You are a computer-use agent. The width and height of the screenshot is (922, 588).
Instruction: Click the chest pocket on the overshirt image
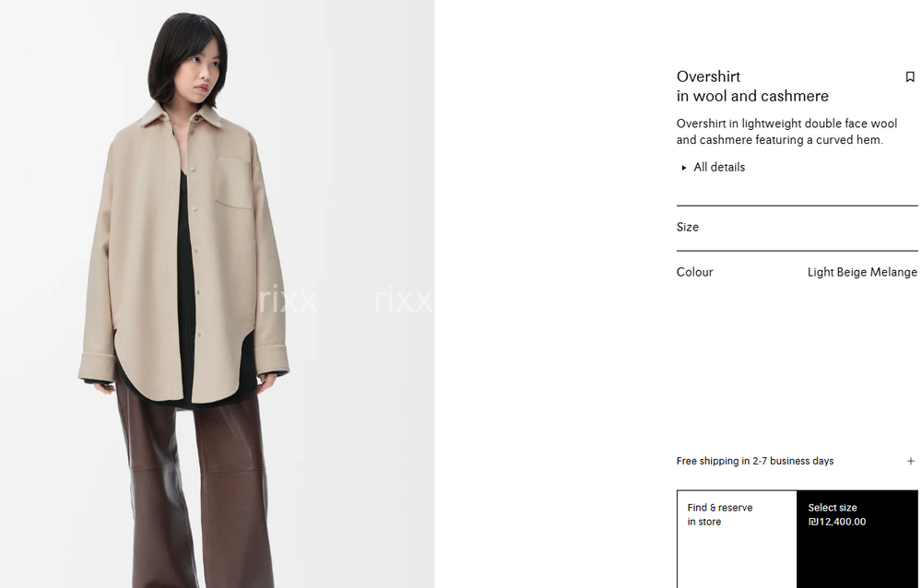click(233, 182)
